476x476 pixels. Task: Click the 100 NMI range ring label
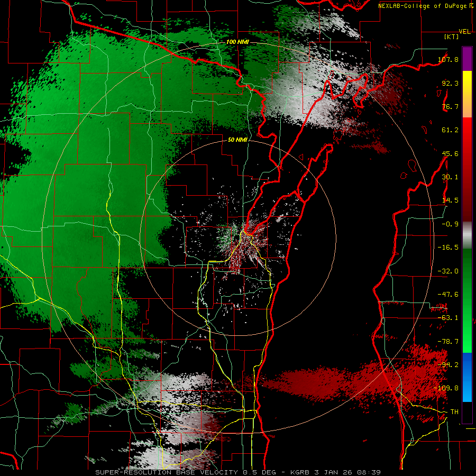click(x=237, y=42)
